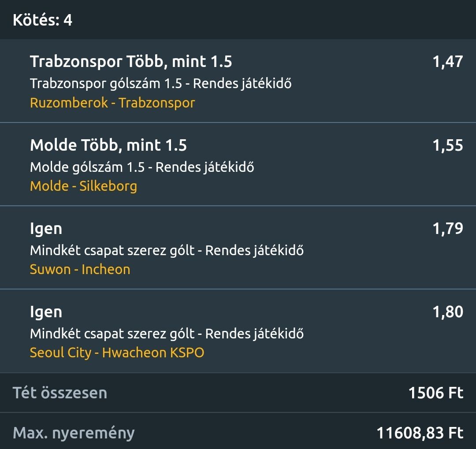Image resolution: width=476 pixels, height=449 pixels.
Task: Click the market description above Suwon - Incheon
Action: [167, 250]
